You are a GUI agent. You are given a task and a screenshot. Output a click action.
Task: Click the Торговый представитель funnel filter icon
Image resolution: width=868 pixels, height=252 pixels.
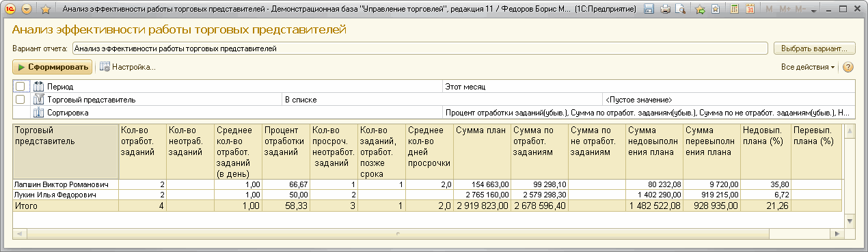coord(39,100)
